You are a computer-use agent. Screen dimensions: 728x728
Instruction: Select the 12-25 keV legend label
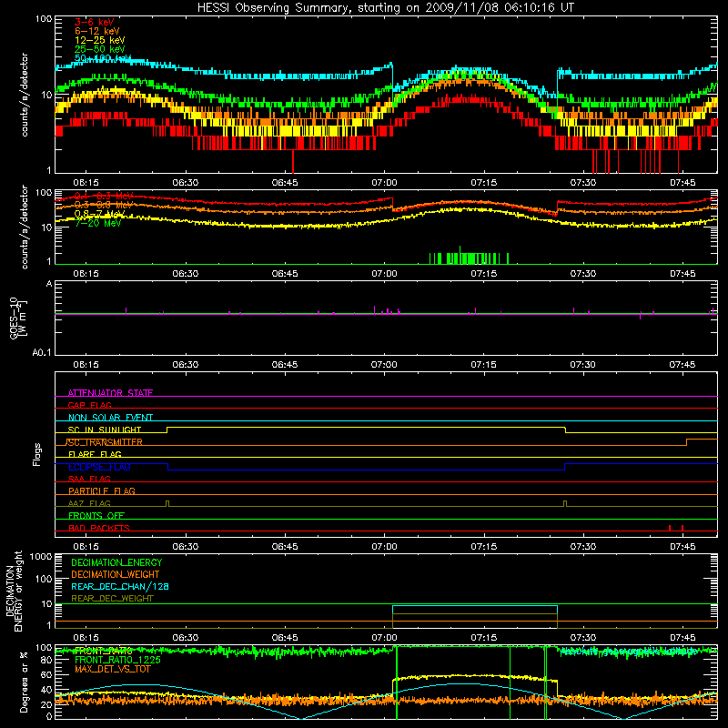[99, 40]
